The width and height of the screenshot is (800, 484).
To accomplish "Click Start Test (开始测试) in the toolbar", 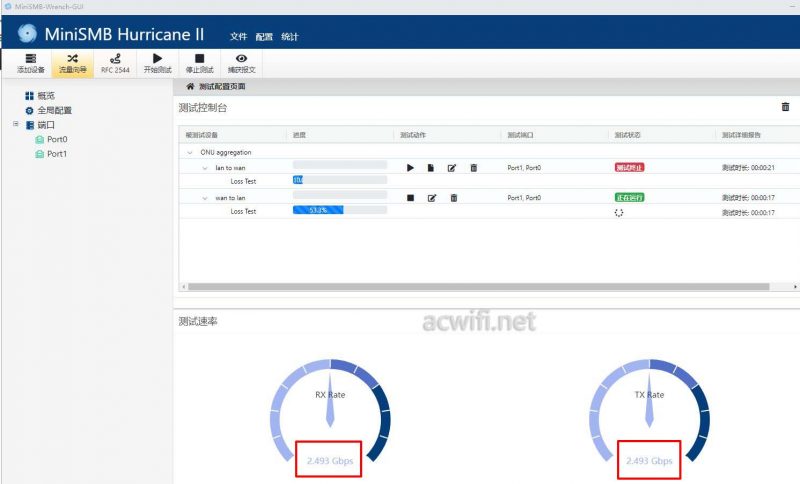I will [x=158, y=64].
